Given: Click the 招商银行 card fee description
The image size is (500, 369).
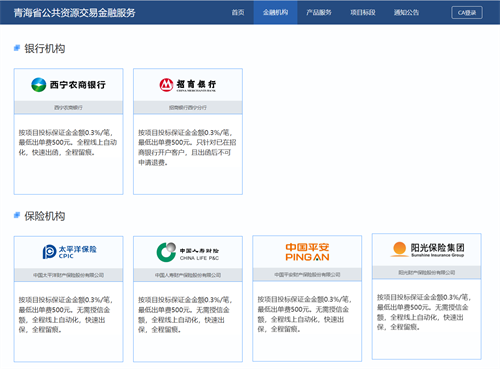Looking at the screenshot, I should coord(187,148).
